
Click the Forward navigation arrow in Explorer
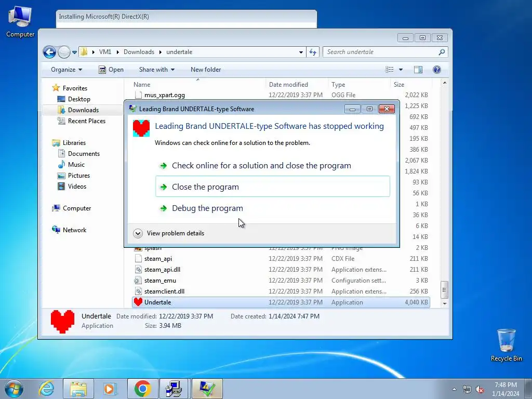[64, 52]
